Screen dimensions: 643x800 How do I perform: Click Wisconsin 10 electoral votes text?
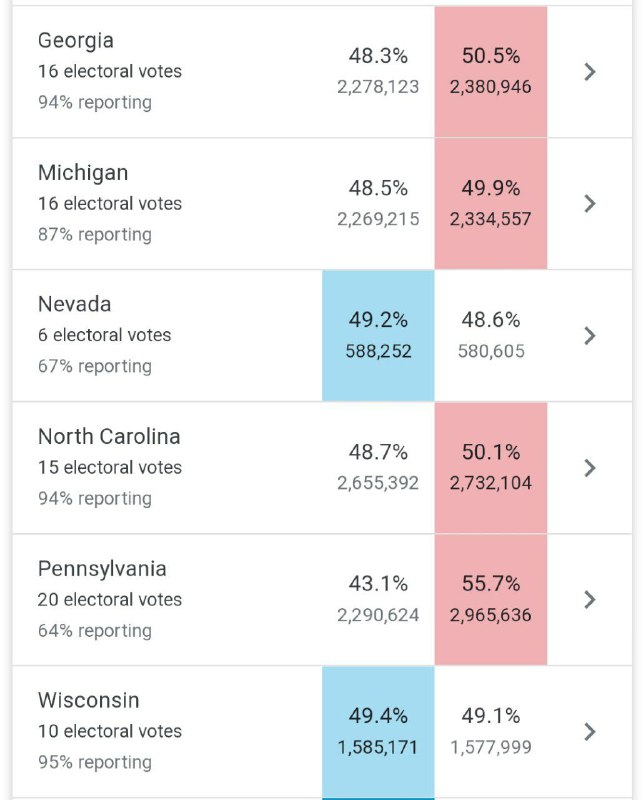click(110, 731)
